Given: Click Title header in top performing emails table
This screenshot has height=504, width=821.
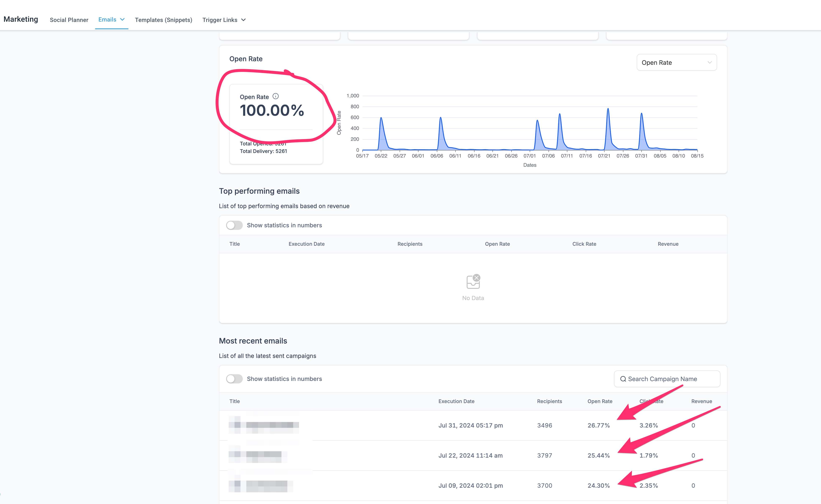Looking at the screenshot, I should (x=234, y=244).
